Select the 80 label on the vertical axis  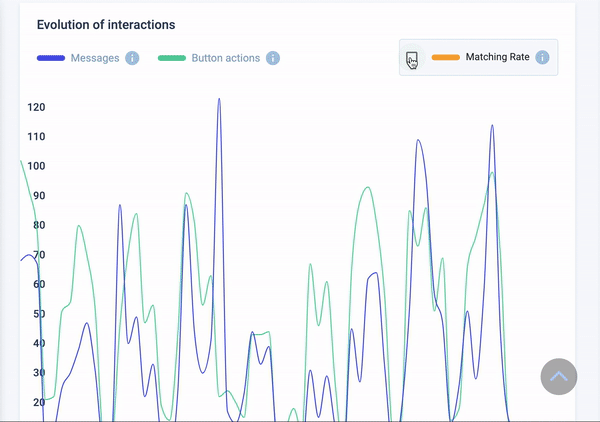[x=39, y=225]
